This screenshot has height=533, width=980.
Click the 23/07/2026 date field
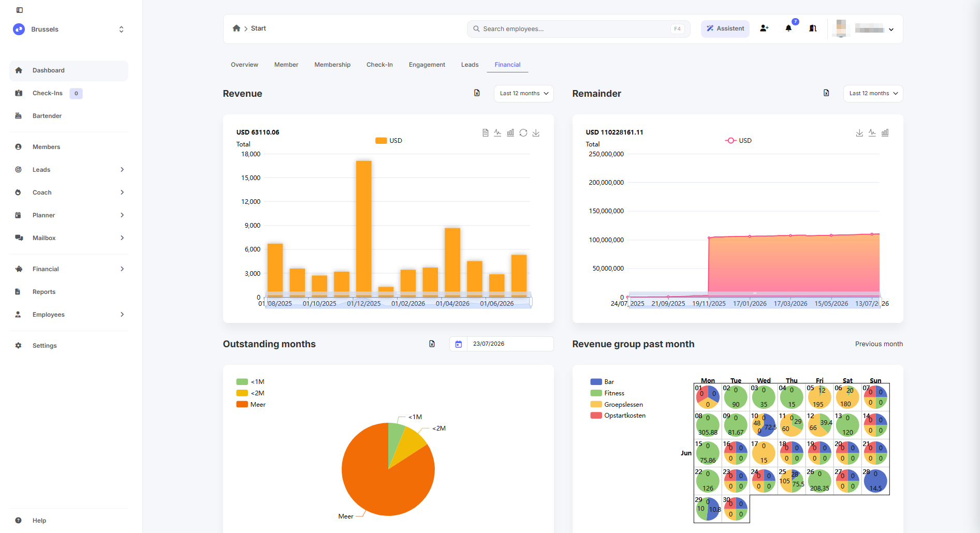[x=510, y=344]
